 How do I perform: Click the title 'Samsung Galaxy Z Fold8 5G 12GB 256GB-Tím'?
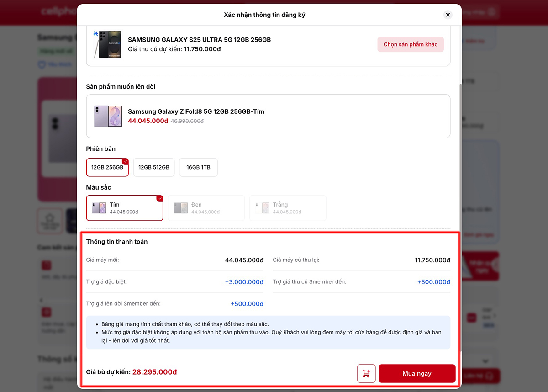[196, 111]
